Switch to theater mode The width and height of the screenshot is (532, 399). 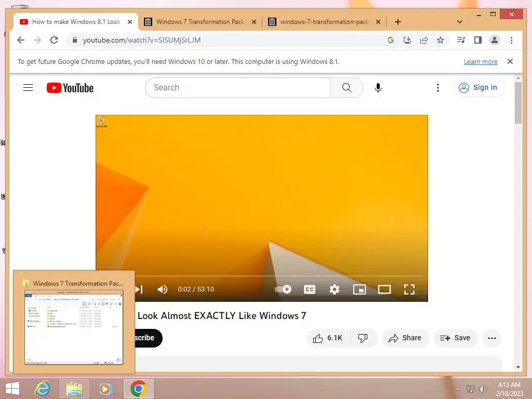tap(384, 289)
